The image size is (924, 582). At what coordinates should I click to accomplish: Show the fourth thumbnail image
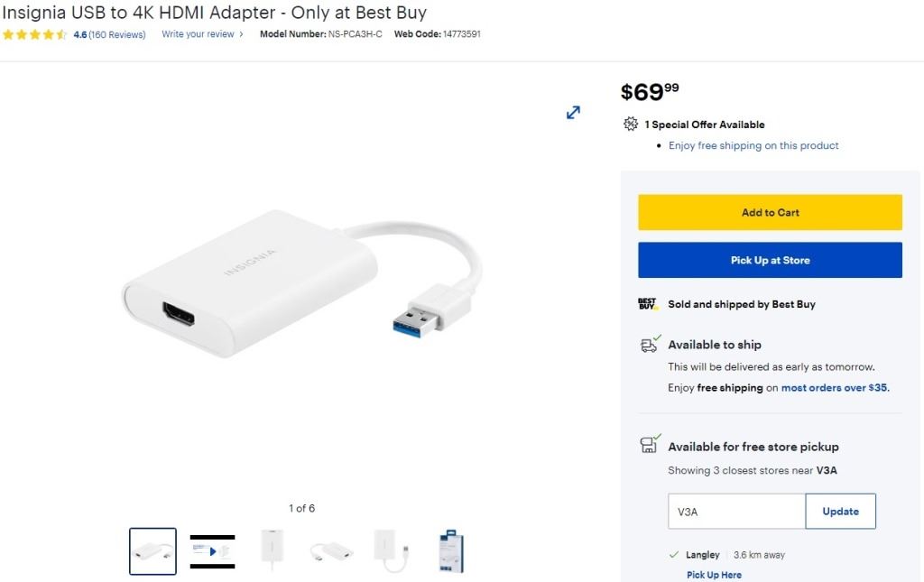click(x=331, y=550)
